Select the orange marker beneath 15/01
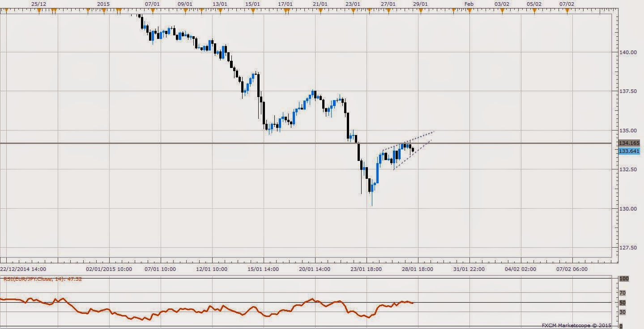Image resolution: width=644 pixels, height=329 pixels. pyautogui.click(x=253, y=11)
